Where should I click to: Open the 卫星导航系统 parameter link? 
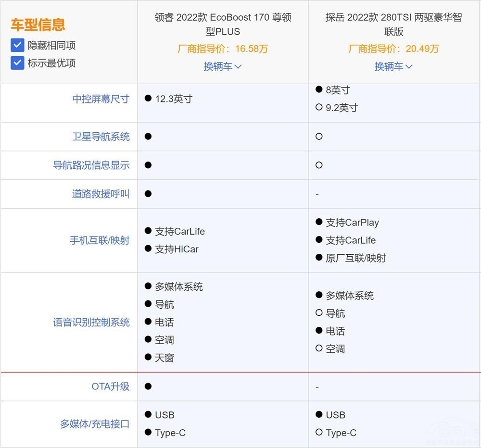(101, 137)
